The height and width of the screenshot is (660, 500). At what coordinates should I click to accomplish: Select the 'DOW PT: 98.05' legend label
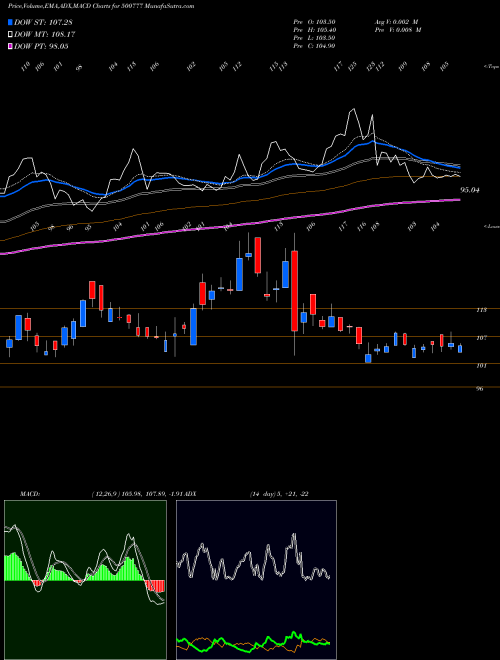coord(41,46)
